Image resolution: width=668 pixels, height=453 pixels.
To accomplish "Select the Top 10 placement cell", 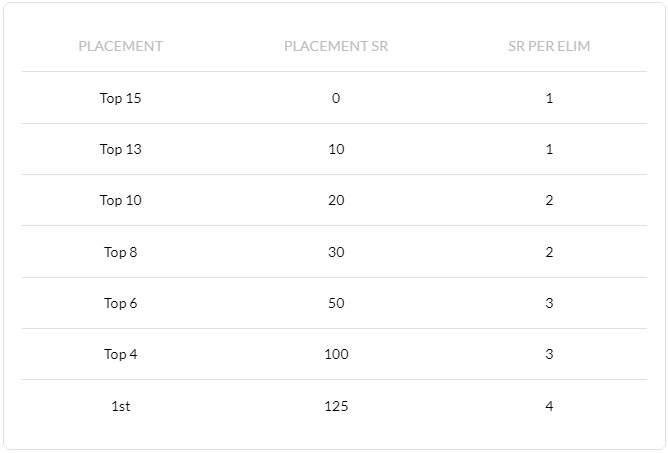I will pos(121,200).
